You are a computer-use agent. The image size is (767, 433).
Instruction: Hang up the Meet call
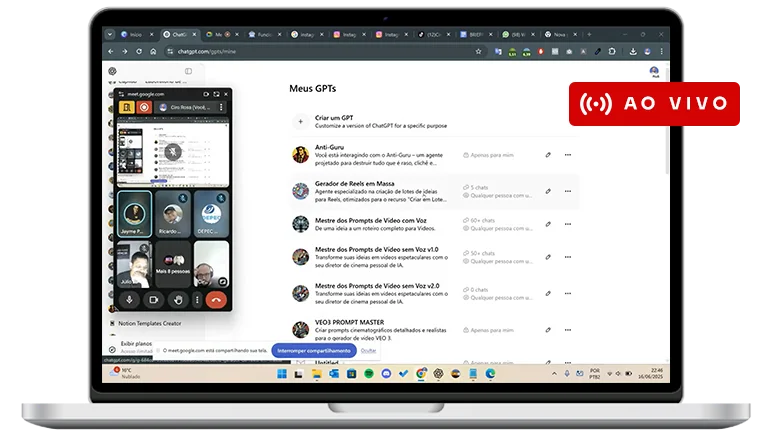216,300
